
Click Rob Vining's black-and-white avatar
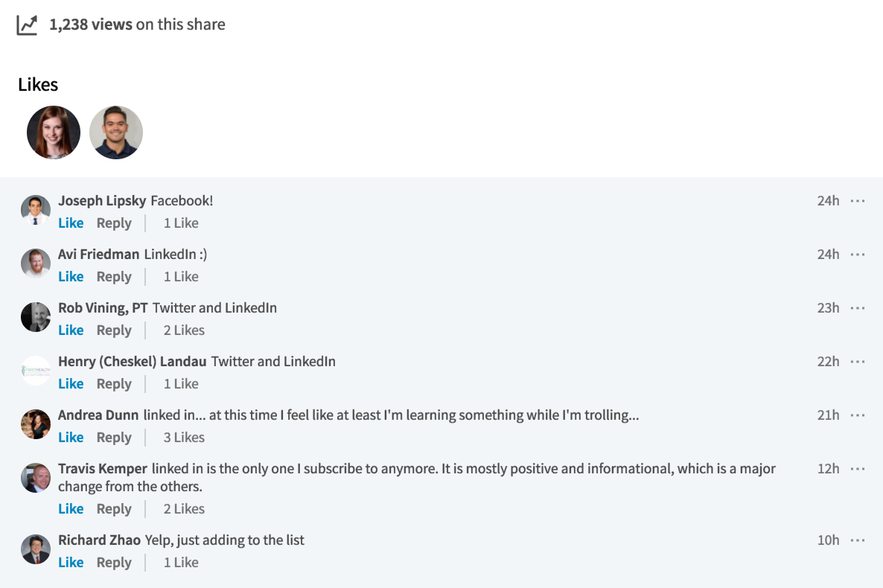coord(36,317)
